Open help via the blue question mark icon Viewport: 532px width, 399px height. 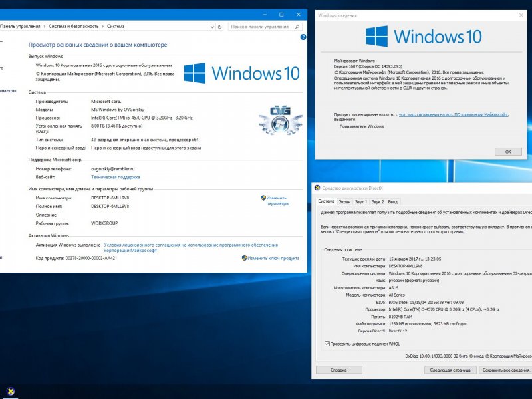(x=303, y=37)
